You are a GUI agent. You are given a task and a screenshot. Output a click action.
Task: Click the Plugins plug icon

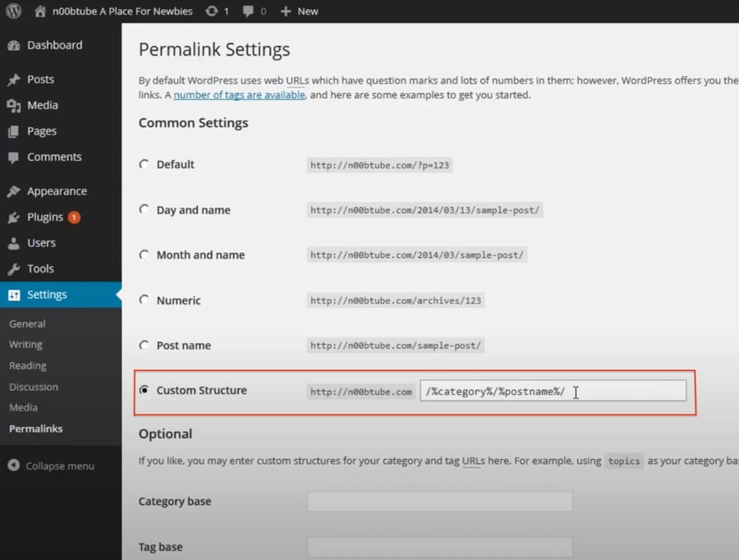click(14, 218)
